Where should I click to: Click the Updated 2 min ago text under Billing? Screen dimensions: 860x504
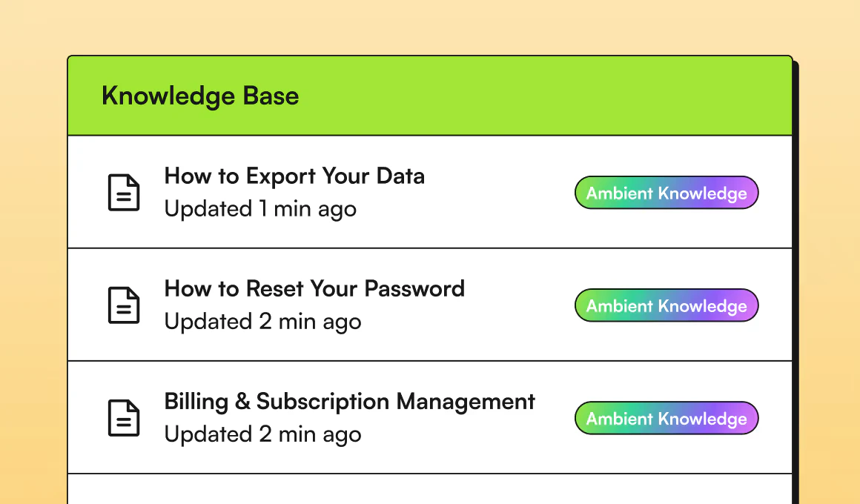pos(262,434)
